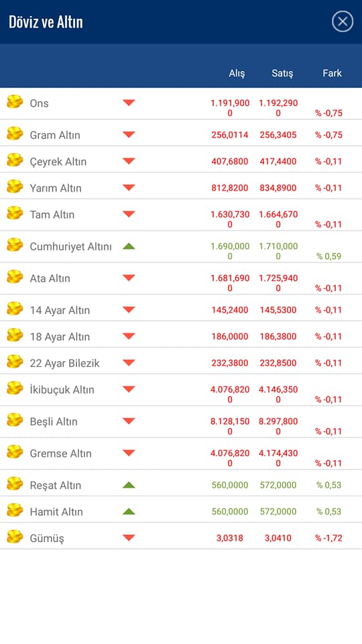Open the Tam Altın row
362x644 pixels.
click(181, 215)
